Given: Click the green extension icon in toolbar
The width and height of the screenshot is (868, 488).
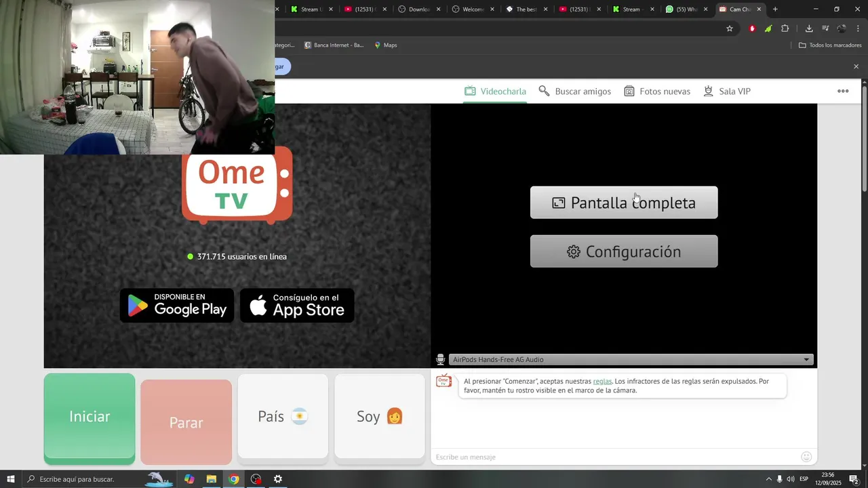Looking at the screenshot, I should tap(768, 28).
